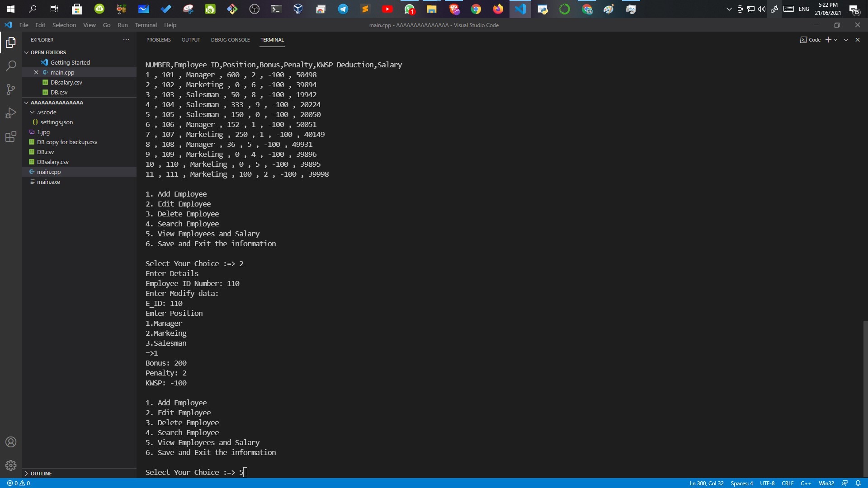The width and height of the screenshot is (868, 488).
Task: Collapse the Open Editors section
Action: [x=26, y=52]
